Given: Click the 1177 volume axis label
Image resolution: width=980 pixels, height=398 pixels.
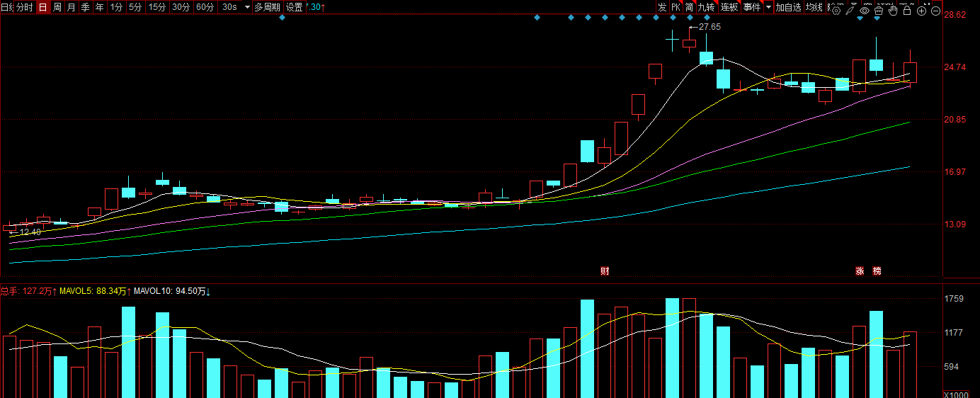Looking at the screenshot, I should 954,333.
